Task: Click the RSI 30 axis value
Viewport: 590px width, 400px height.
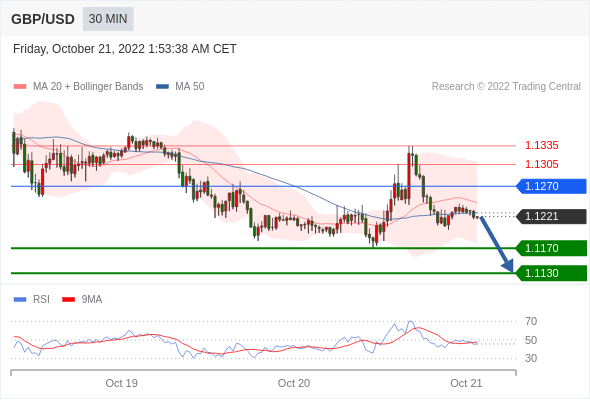Action: tap(531, 358)
